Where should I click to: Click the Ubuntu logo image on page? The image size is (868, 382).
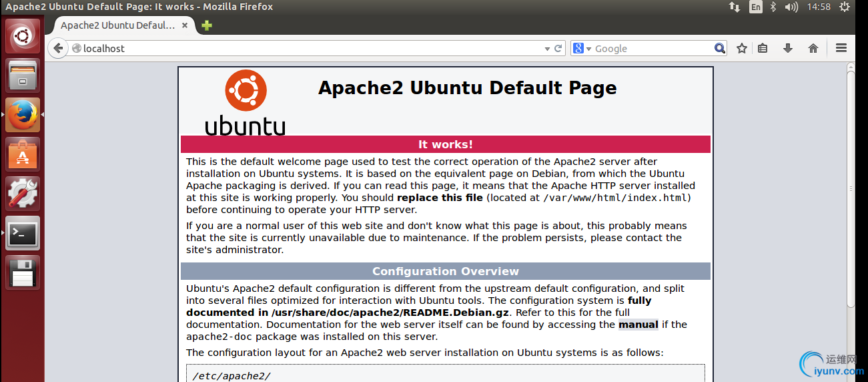pyautogui.click(x=245, y=103)
